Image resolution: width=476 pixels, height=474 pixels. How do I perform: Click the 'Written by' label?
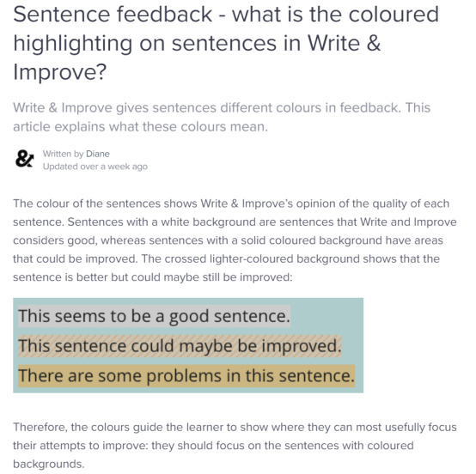pyautogui.click(x=63, y=154)
